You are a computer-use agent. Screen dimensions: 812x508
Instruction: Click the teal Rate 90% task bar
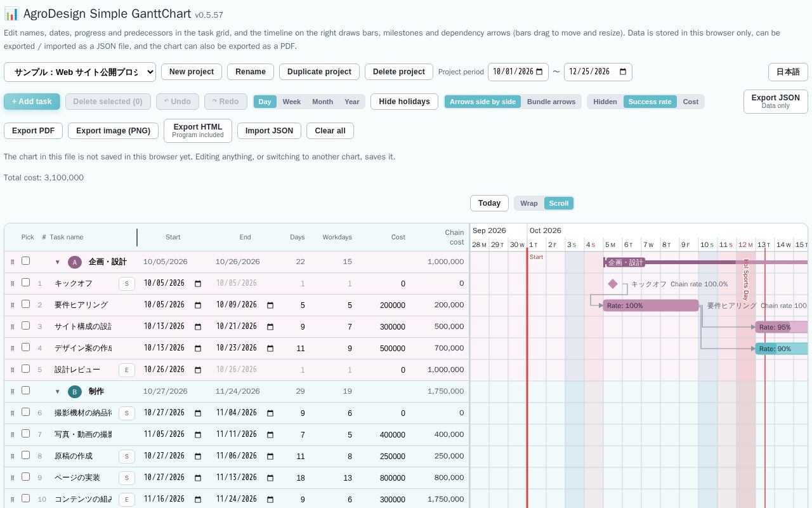(x=782, y=349)
